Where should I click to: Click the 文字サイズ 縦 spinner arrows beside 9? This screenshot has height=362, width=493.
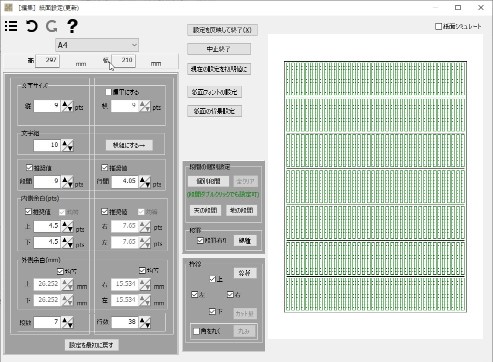tap(67, 106)
